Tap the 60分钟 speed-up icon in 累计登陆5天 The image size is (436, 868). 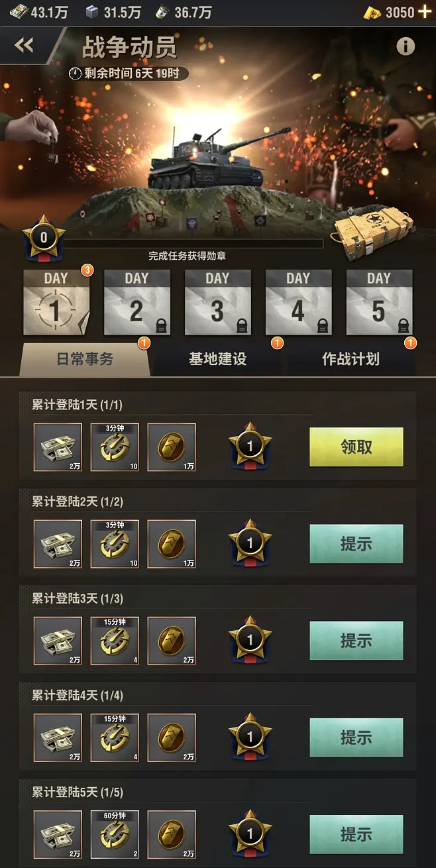[x=115, y=834]
